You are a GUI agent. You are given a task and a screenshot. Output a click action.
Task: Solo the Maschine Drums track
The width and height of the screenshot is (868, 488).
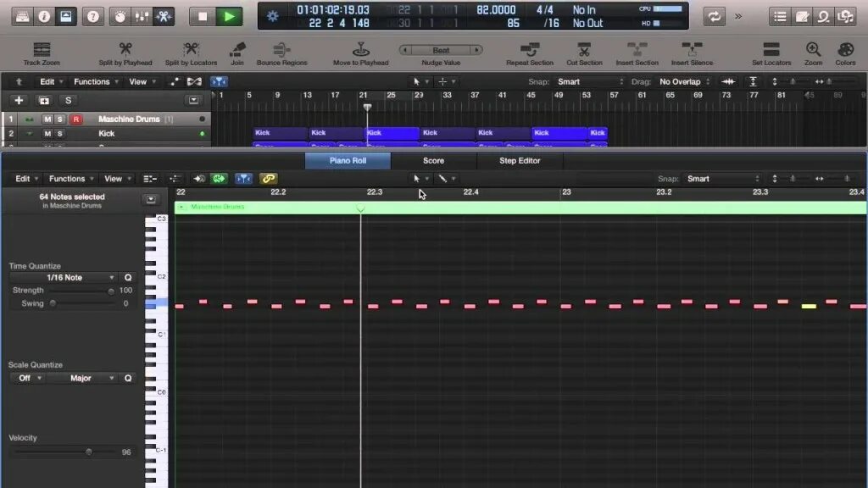click(58, 119)
